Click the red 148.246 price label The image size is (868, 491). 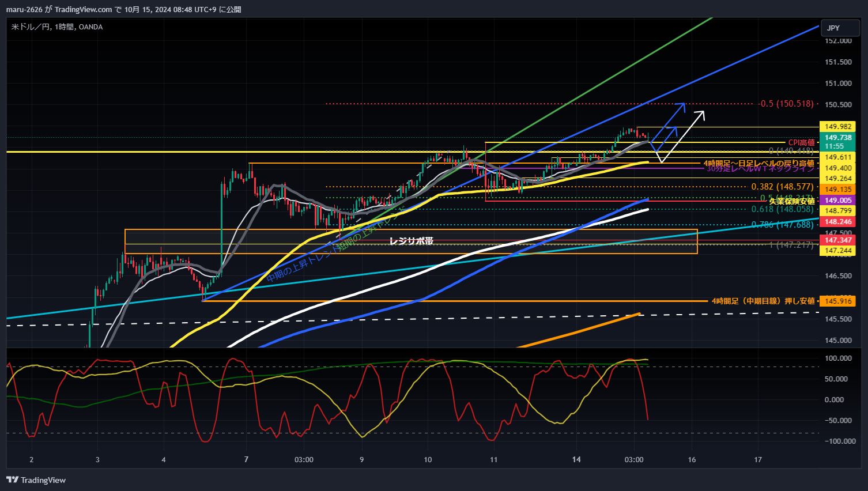point(837,222)
